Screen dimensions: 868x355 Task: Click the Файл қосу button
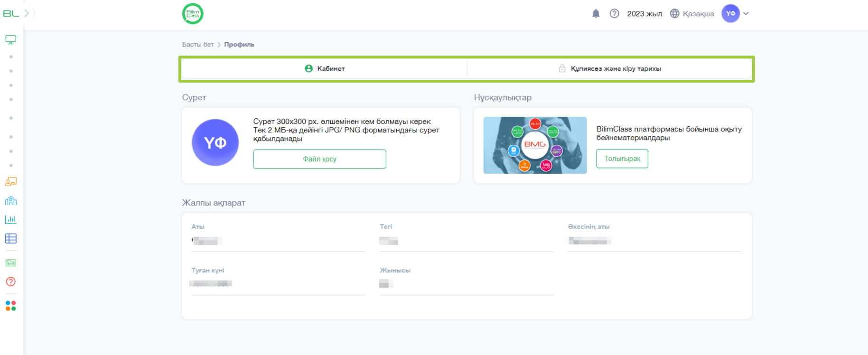coord(320,159)
